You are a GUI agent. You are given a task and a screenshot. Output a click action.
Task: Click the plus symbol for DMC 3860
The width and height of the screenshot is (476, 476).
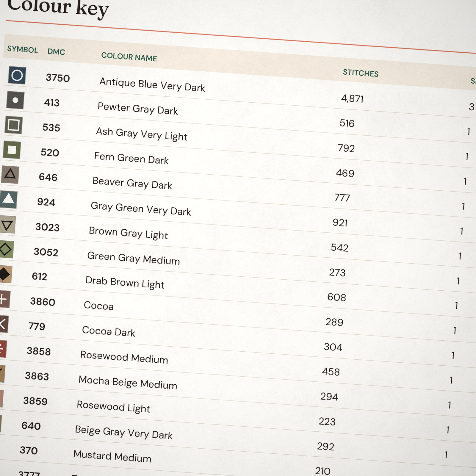(x=4, y=299)
